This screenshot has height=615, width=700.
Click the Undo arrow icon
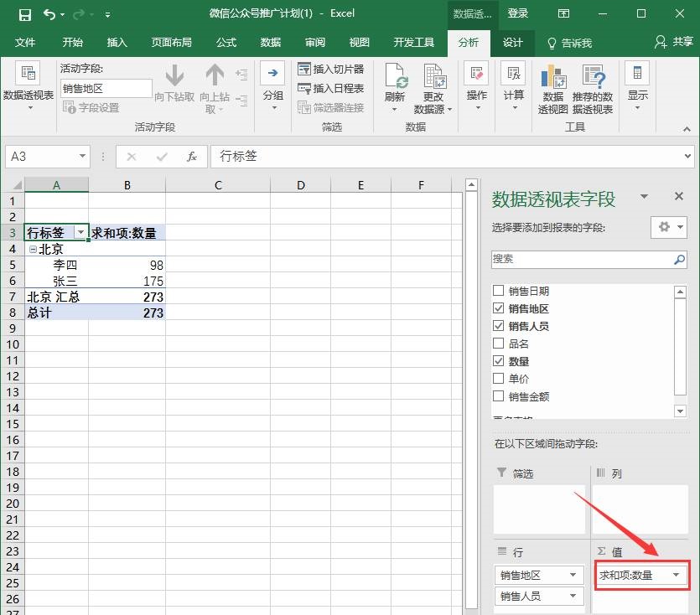click(x=49, y=14)
